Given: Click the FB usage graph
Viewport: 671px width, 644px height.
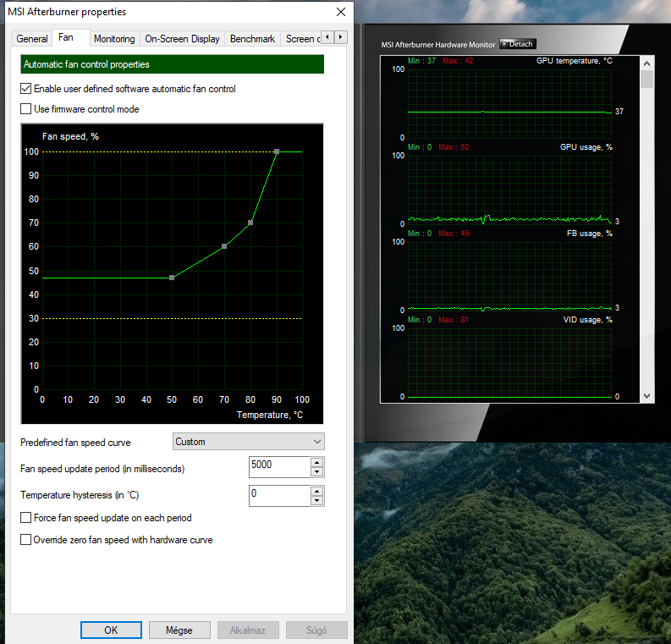Looking at the screenshot, I should 509,276.
